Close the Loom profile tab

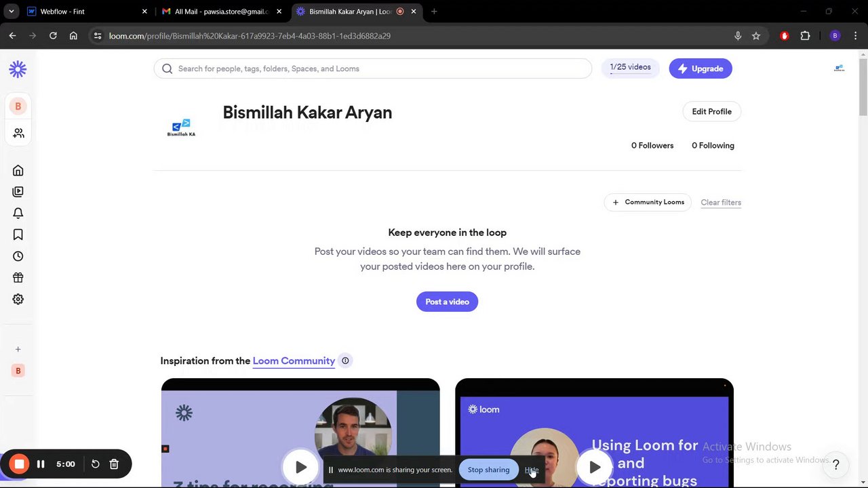tap(414, 12)
